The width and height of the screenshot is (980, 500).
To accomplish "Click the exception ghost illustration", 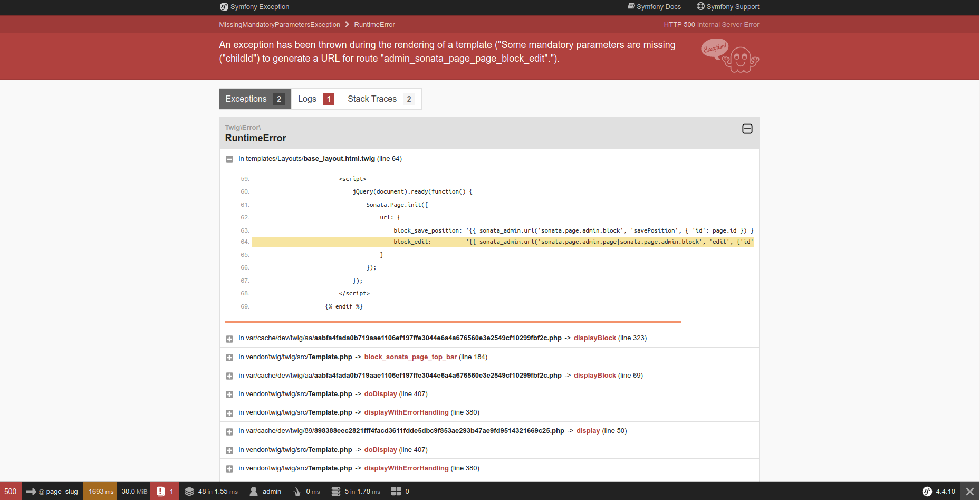I will [731, 55].
